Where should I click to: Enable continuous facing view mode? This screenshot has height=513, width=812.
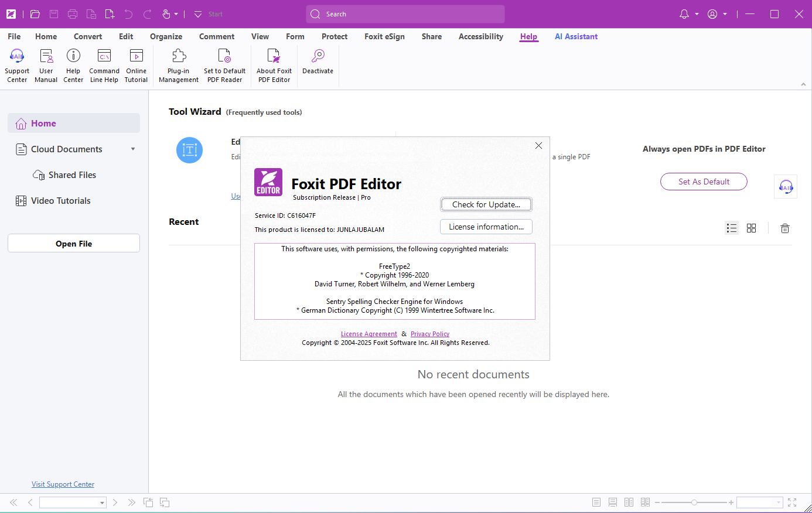(646, 502)
